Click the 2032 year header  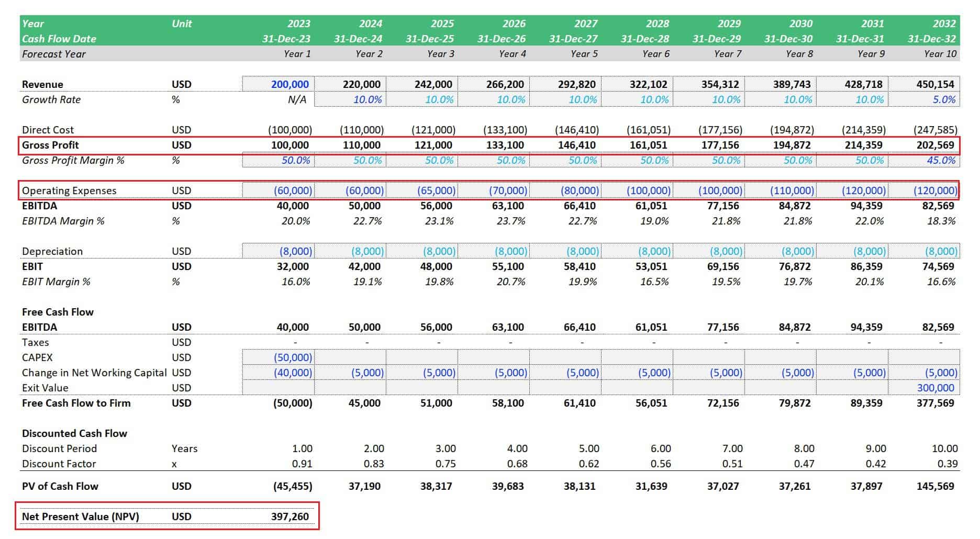[x=944, y=24]
